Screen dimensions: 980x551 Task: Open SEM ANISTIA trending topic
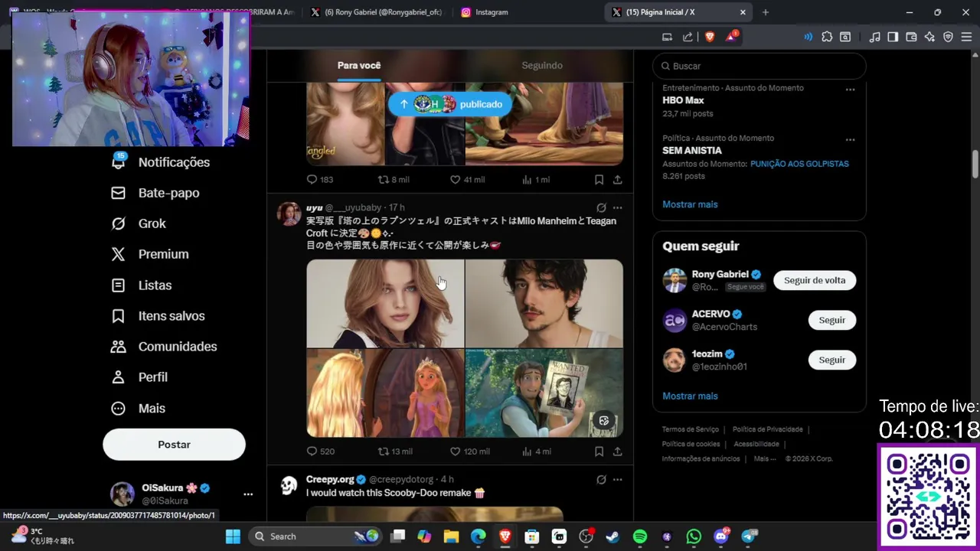coord(692,151)
